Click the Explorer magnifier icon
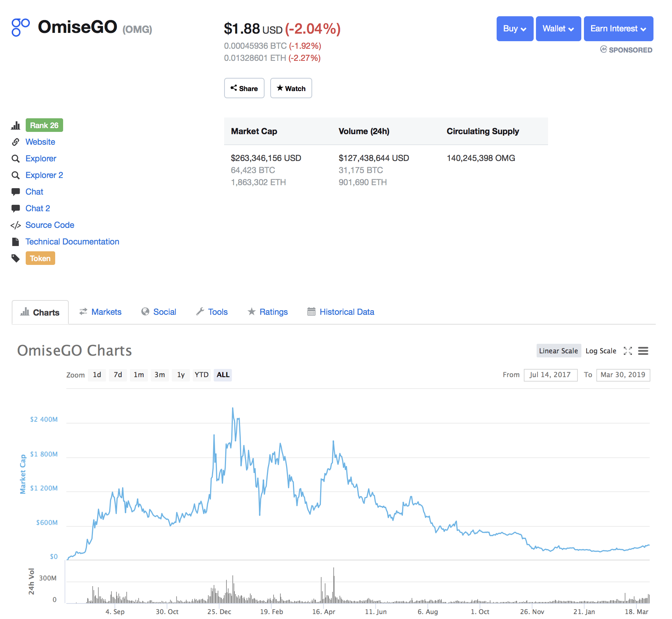Image resolution: width=672 pixels, height=619 pixels. [x=15, y=159]
